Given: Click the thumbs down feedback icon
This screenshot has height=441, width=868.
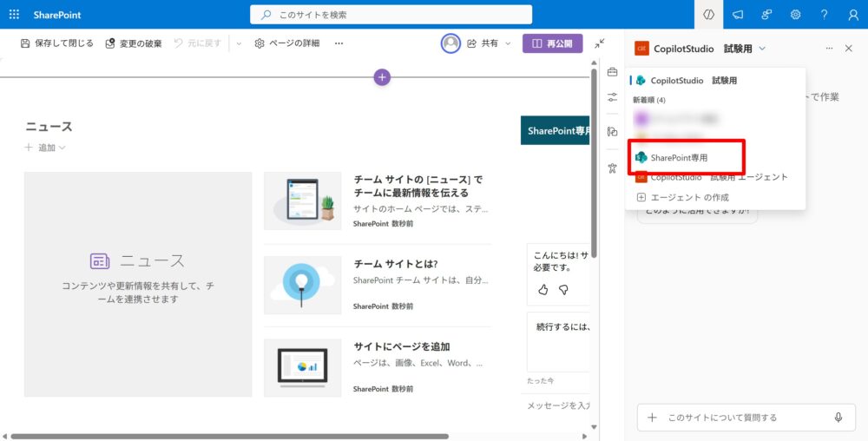Looking at the screenshot, I should pos(563,290).
